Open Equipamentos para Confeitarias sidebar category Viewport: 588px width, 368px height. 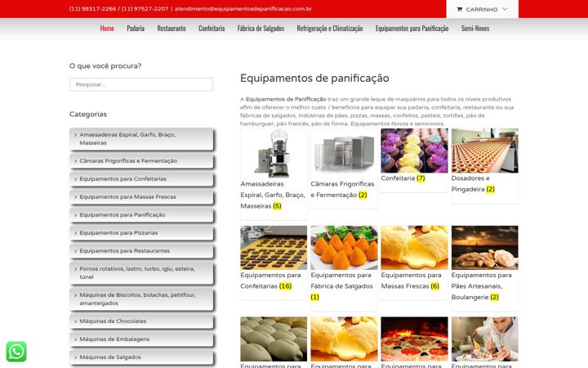(x=141, y=179)
